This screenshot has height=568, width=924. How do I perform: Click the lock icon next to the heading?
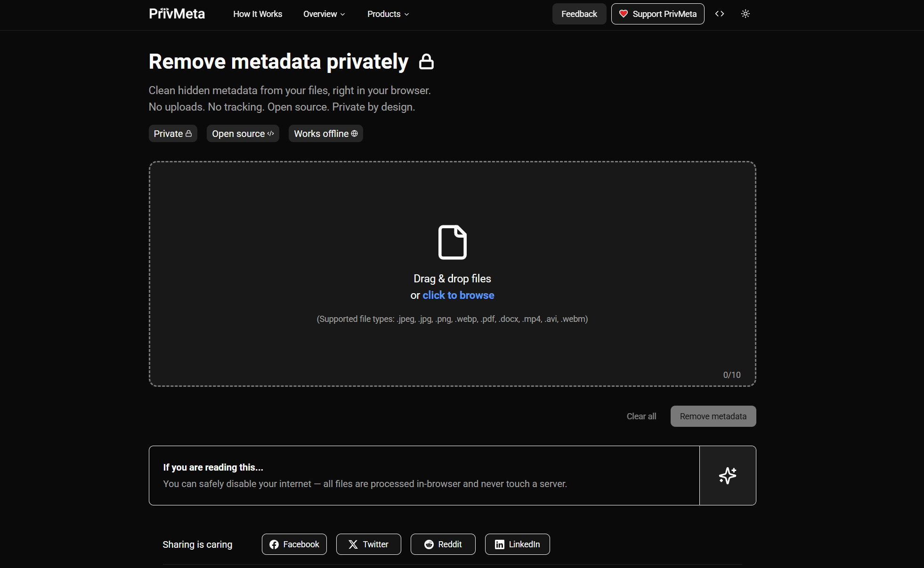(426, 61)
